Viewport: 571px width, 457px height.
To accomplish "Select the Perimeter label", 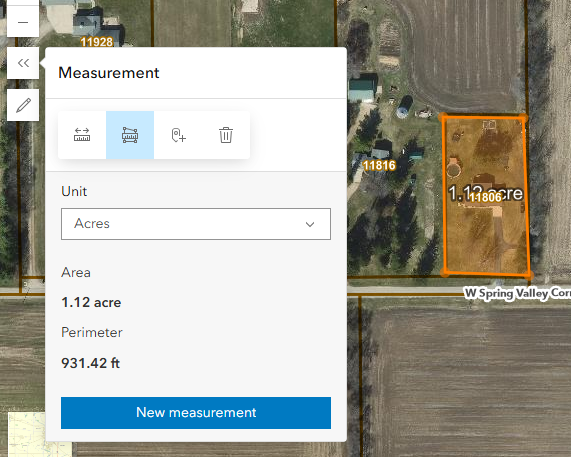I will coord(92,332).
